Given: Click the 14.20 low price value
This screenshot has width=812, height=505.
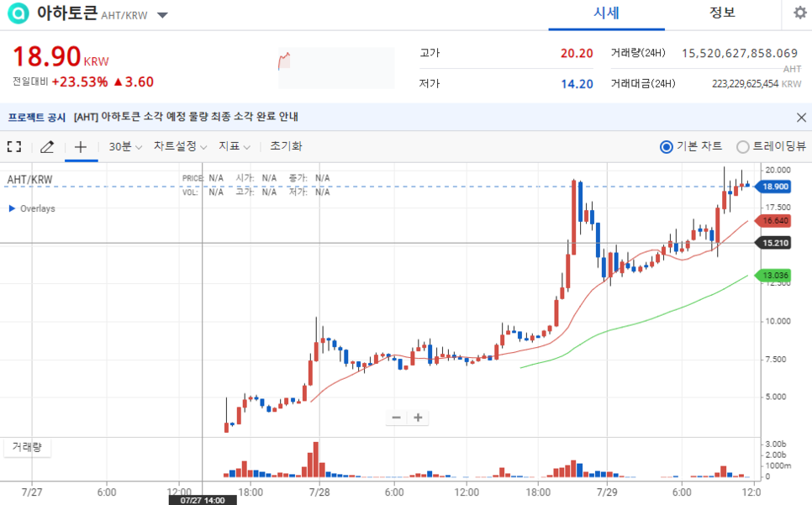Looking at the screenshot, I should (x=577, y=84).
